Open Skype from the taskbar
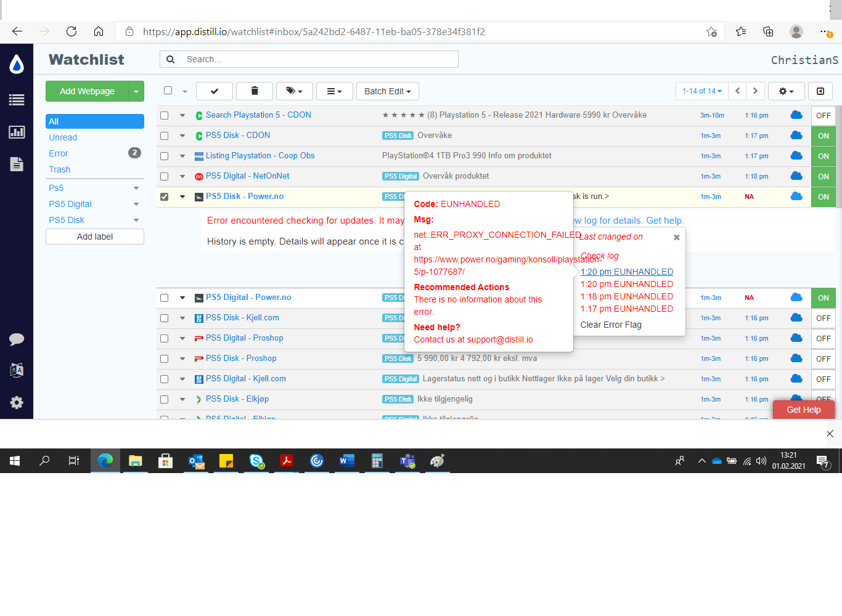This screenshot has width=842, height=616. [256, 461]
